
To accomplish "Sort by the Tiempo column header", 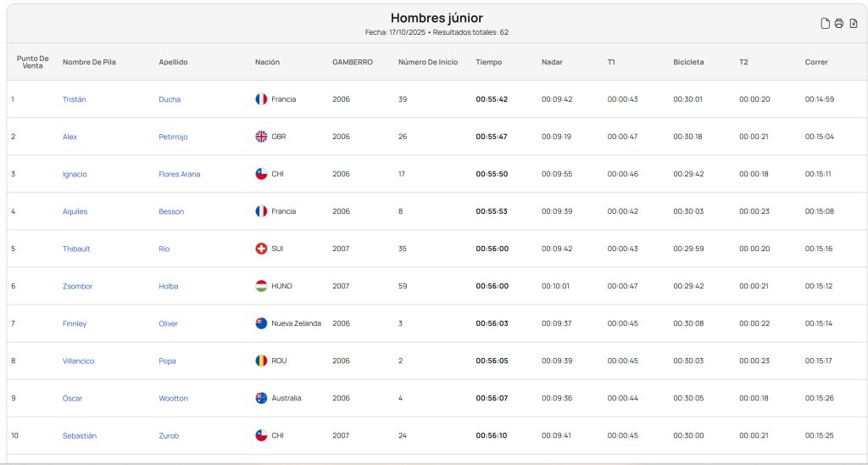I will [489, 62].
